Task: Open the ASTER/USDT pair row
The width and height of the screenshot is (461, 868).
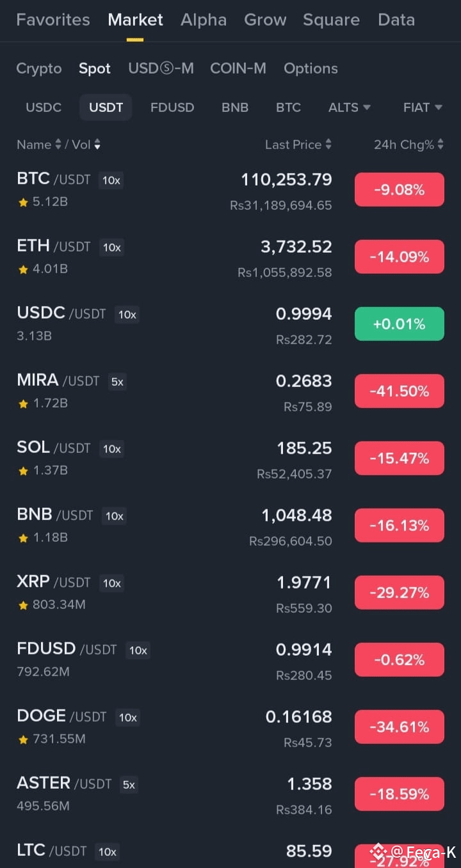Action: 230,794
